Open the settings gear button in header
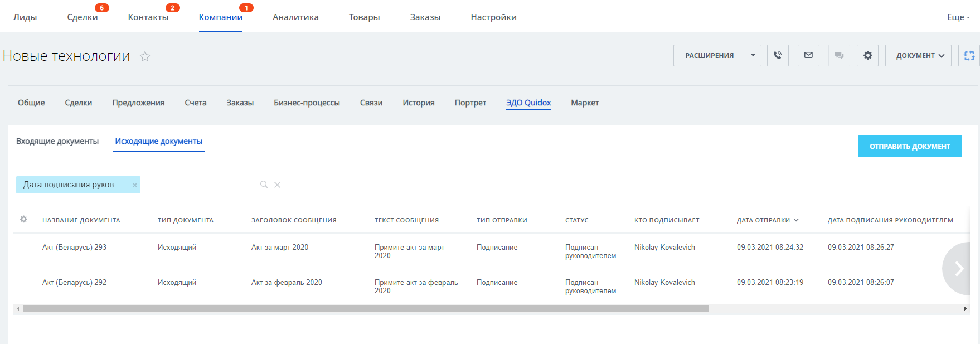 pos(867,55)
